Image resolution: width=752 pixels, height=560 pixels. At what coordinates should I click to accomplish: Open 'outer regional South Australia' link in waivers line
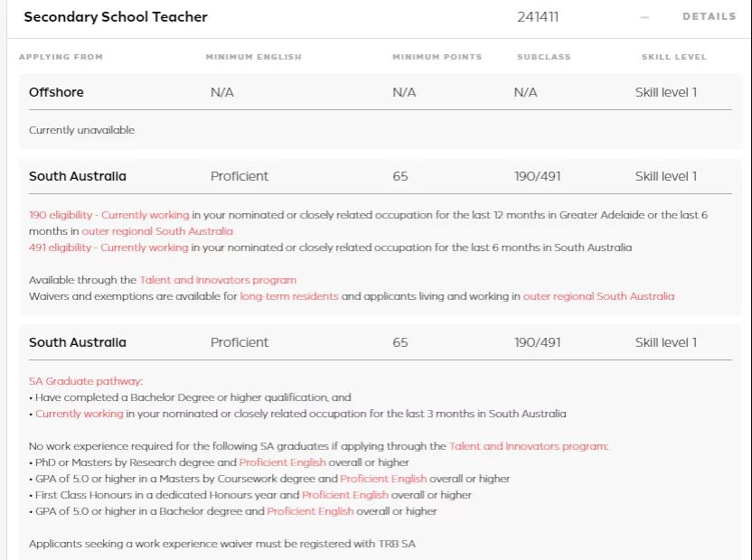coord(598,296)
